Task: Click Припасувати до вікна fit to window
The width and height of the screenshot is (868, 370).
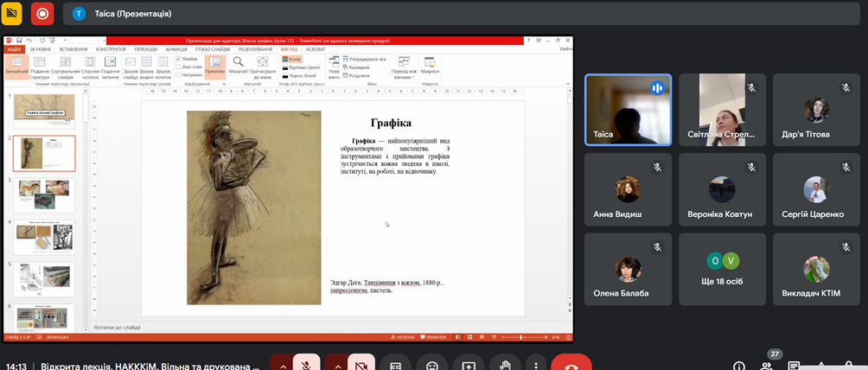Action: (263, 67)
